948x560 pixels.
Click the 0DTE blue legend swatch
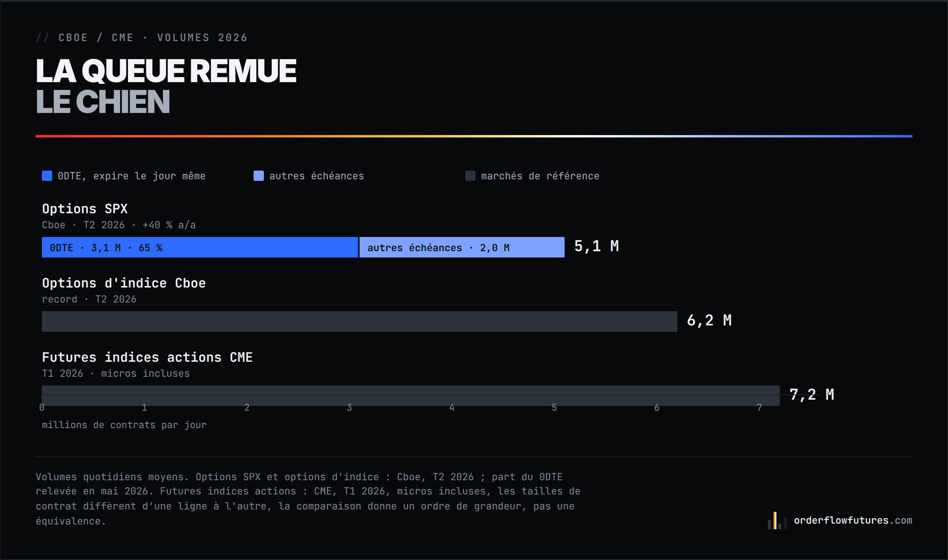pos(47,176)
